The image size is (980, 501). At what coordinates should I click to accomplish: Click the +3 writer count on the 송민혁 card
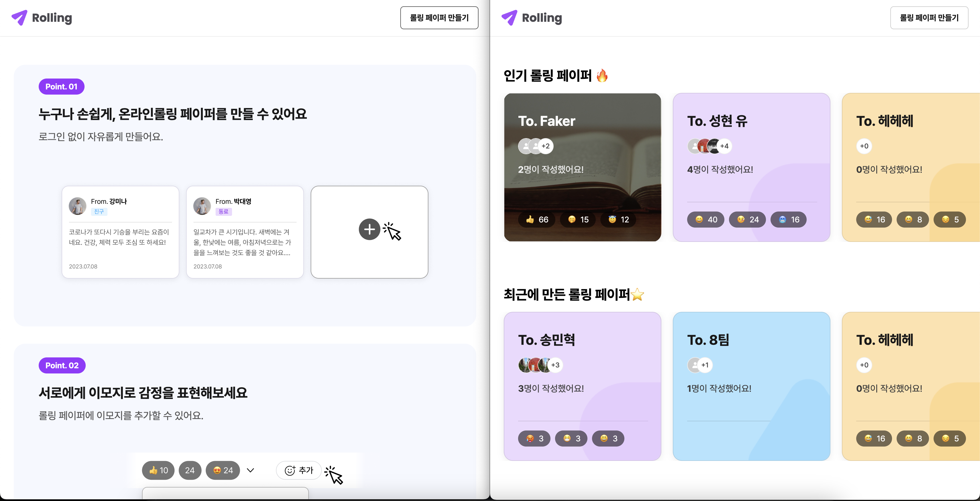[x=555, y=365]
